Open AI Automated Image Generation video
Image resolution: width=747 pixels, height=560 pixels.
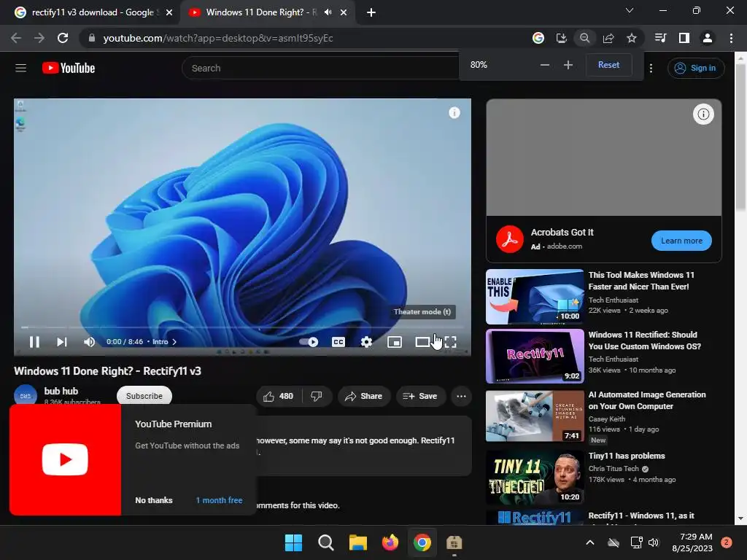click(647, 400)
